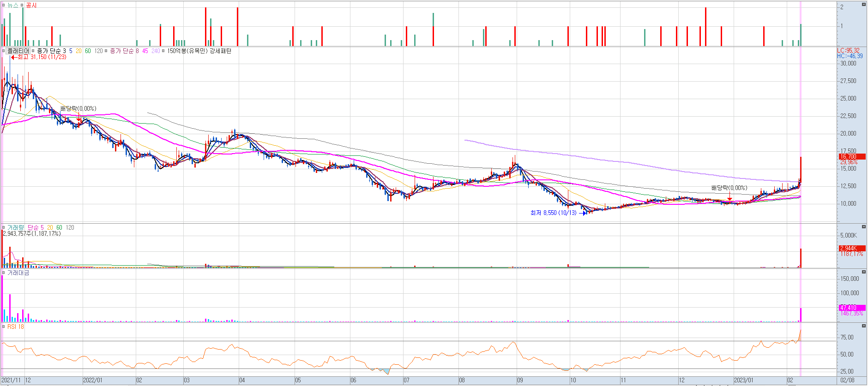Screen dimensions: 868x386
Task: Click the 배당락(0,00%) marker near 2023/01
Action: 729,188
